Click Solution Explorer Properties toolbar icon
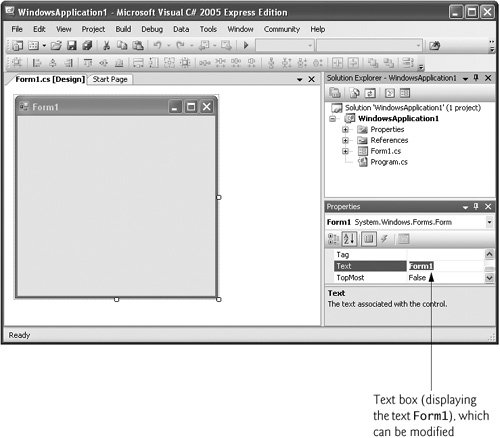 (x=335, y=93)
